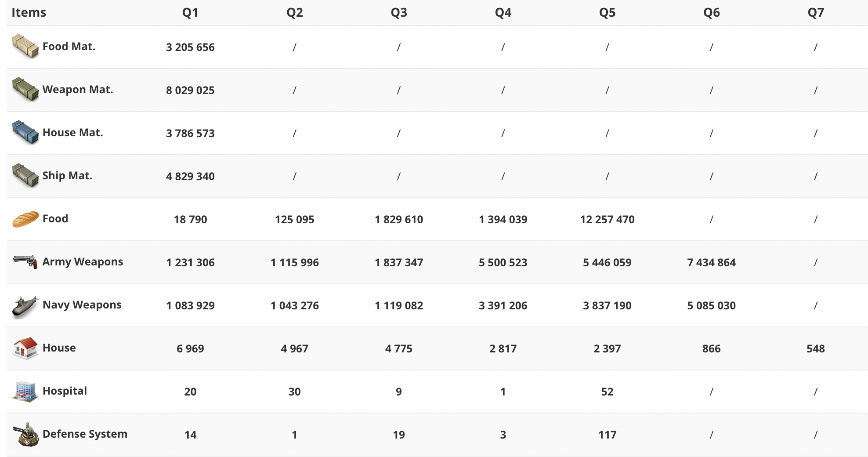The width and height of the screenshot is (868, 457).
Task: Select the Defense System row label
Action: coord(85,434)
